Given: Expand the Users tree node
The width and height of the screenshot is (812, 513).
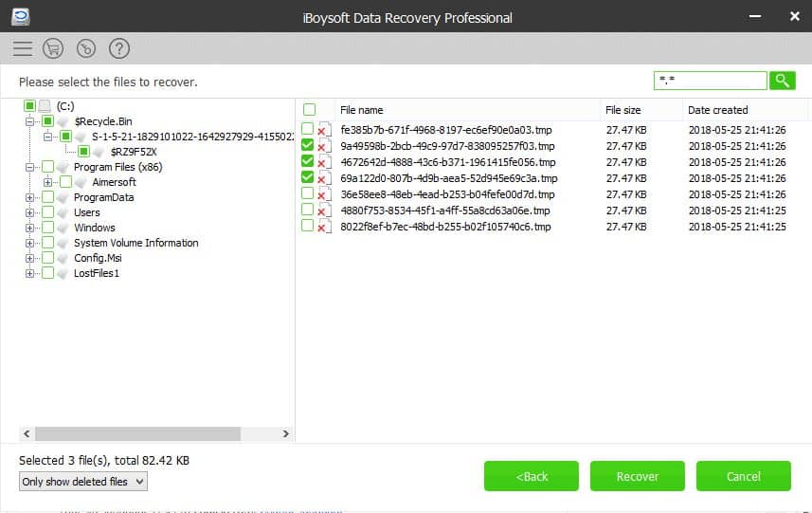Looking at the screenshot, I should tap(29, 213).
